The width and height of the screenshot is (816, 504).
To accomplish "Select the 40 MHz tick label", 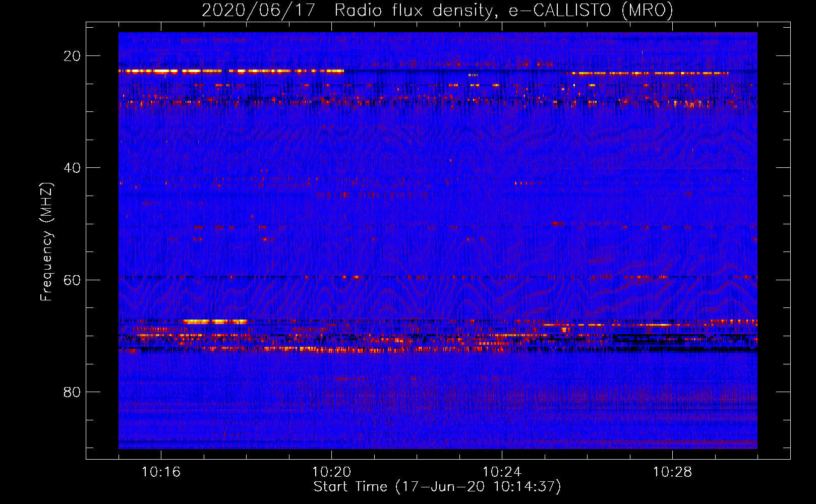I will (72, 168).
